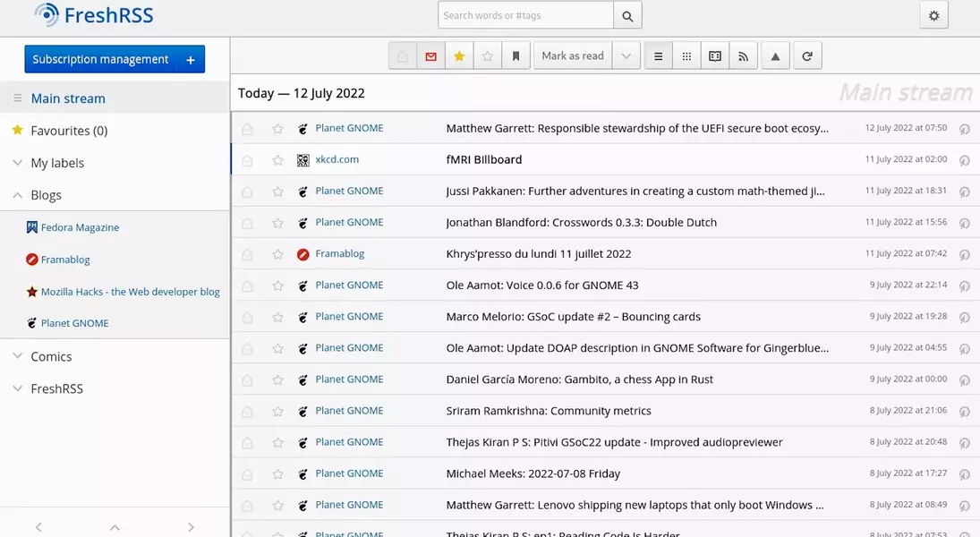
Task: Open the bookmark user queries button
Action: point(516,56)
